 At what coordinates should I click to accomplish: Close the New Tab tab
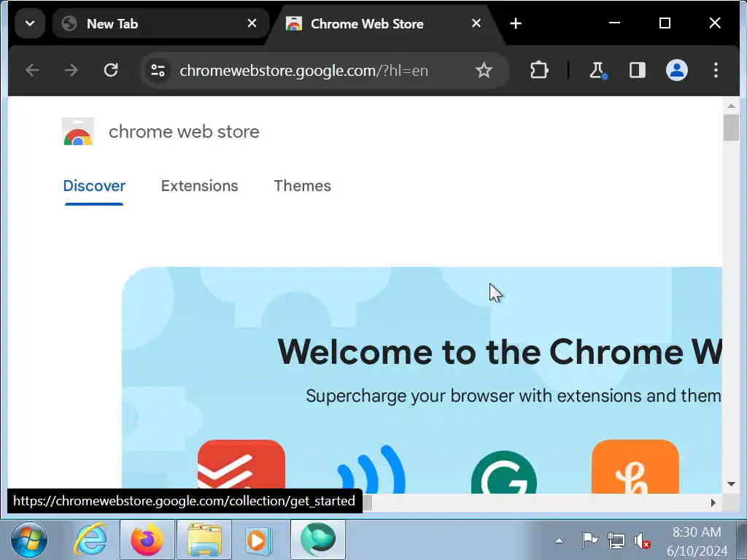tap(252, 23)
